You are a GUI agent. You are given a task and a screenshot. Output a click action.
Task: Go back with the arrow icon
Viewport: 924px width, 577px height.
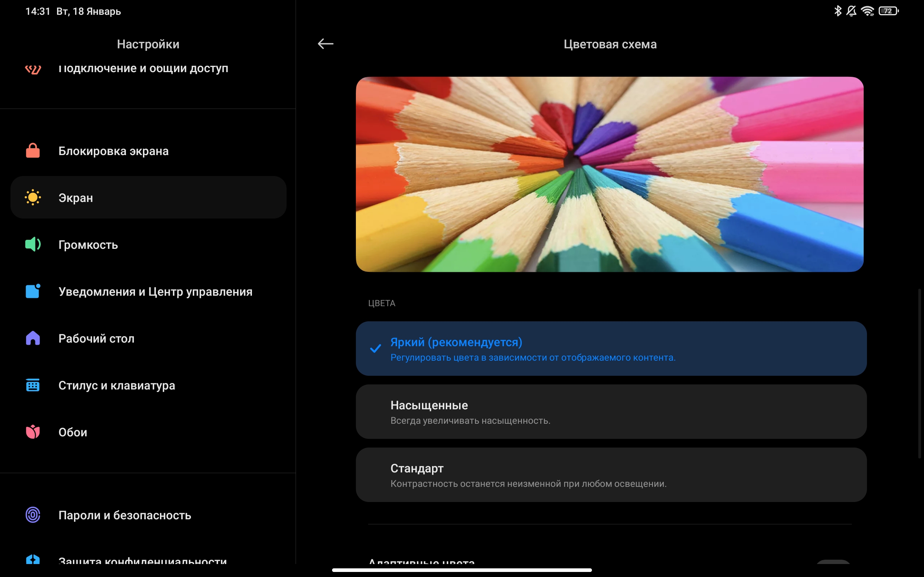pyautogui.click(x=325, y=44)
